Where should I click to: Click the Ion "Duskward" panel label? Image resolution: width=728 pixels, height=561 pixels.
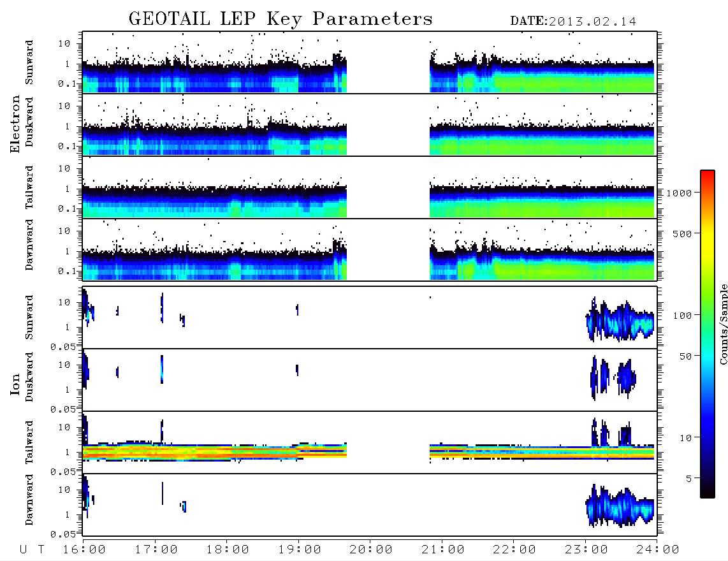point(29,377)
